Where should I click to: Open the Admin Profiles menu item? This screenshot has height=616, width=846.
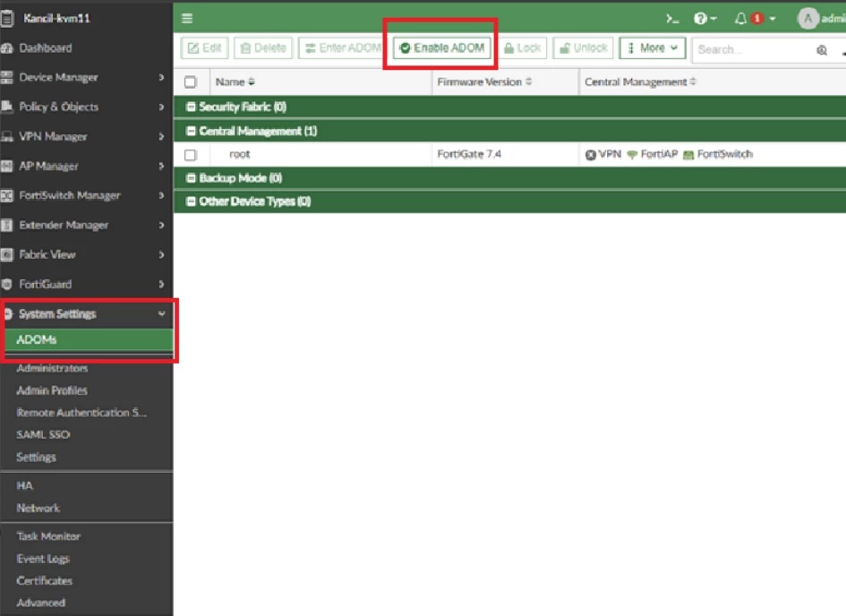coord(52,390)
